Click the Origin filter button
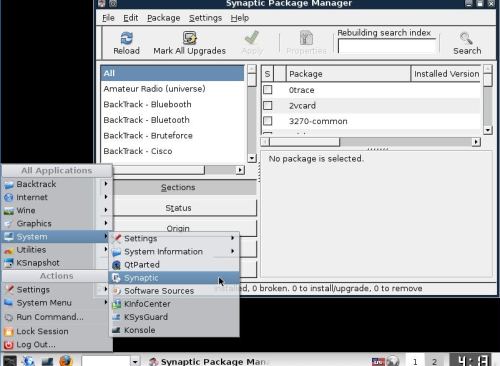 tap(184, 228)
